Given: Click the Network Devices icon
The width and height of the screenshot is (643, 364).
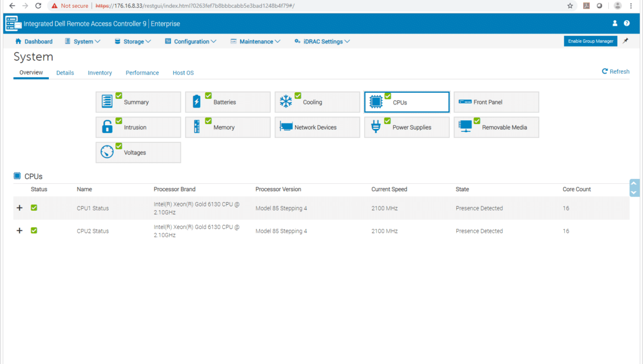Looking at the screenshot, I should 286,126.
